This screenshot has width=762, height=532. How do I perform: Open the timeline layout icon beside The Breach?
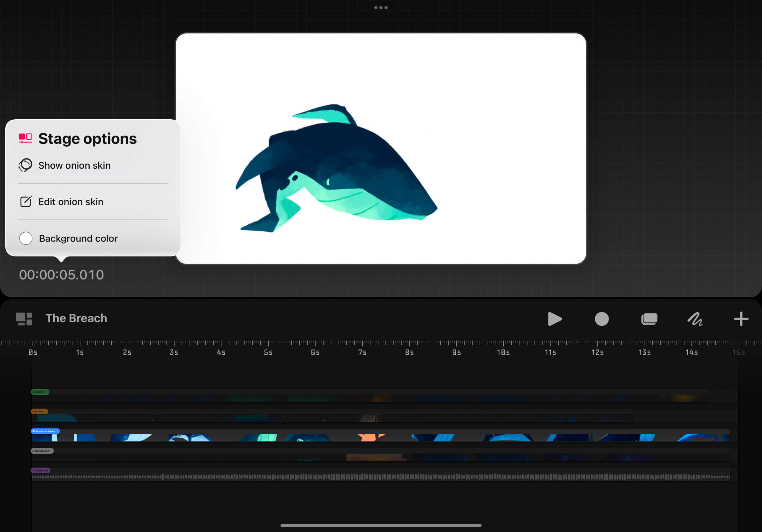24,319
